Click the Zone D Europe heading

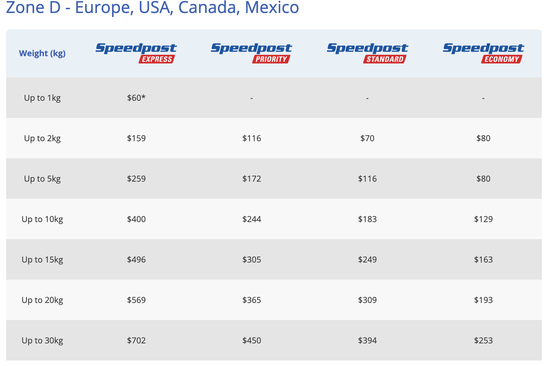click(153, 7)
